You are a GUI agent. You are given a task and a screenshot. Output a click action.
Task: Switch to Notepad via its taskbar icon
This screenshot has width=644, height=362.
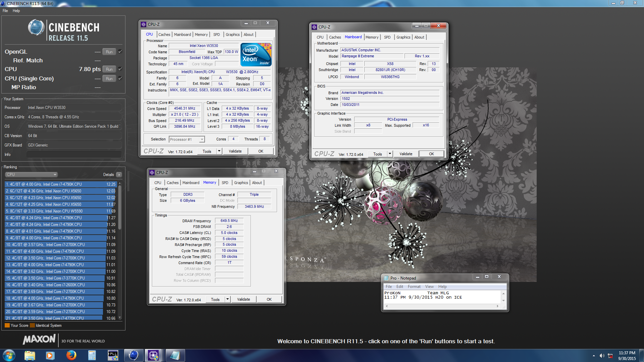click(x=175, y=355)
